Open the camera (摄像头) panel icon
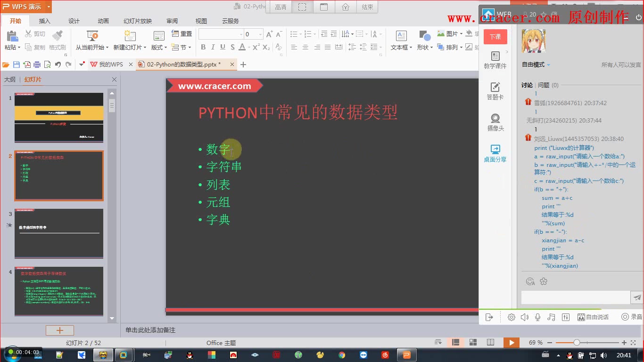This screenshot has height=362, width=644. click(x=495, y=118)
